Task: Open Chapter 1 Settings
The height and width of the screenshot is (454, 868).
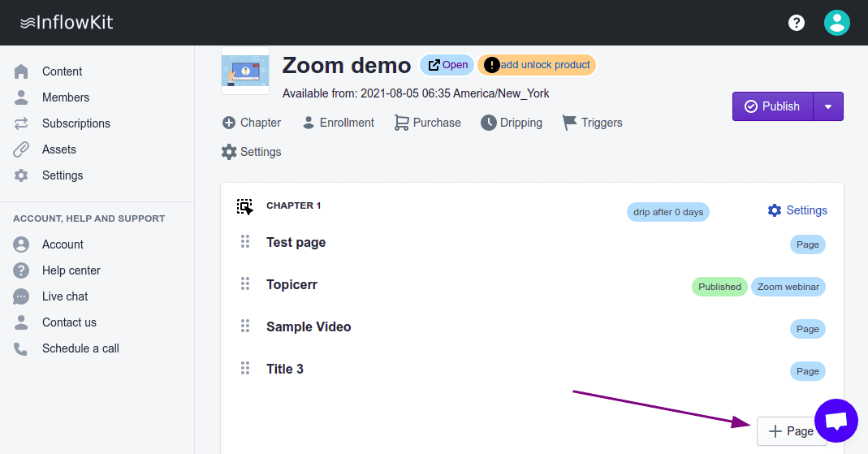Action: tap(797, 210)
